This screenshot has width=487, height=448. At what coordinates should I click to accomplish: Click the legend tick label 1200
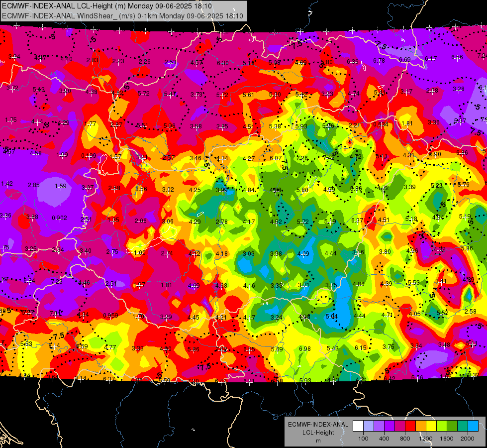coord(425,439)
